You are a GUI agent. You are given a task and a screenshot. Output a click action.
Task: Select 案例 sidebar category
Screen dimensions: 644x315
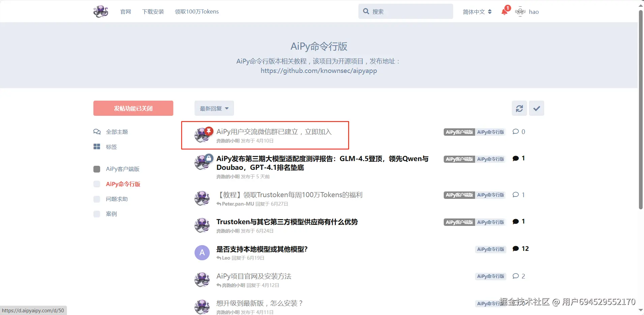click(x=111, y=214)
